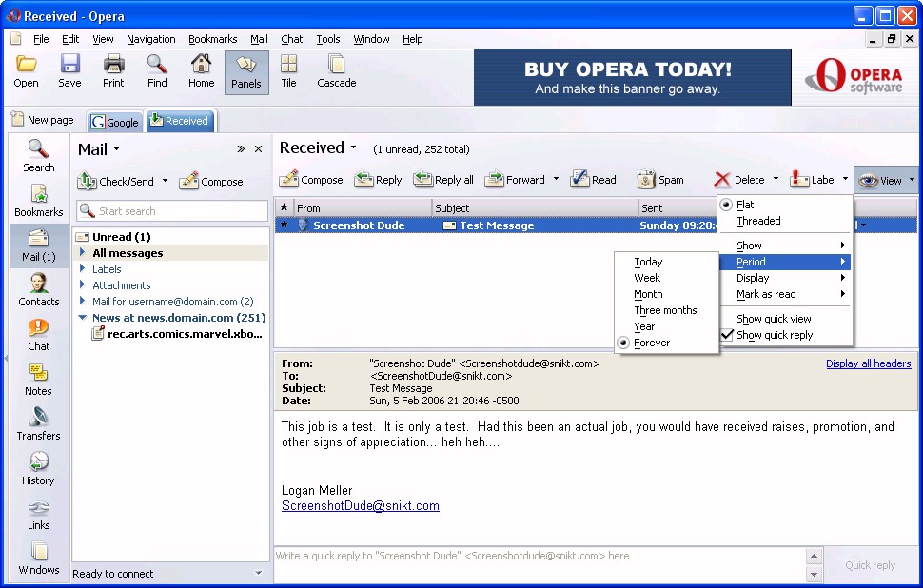The width and height of the screenshot is (923, 588).
Task: Click the Cascade windows toolbar icon
Action: point(336,65)
